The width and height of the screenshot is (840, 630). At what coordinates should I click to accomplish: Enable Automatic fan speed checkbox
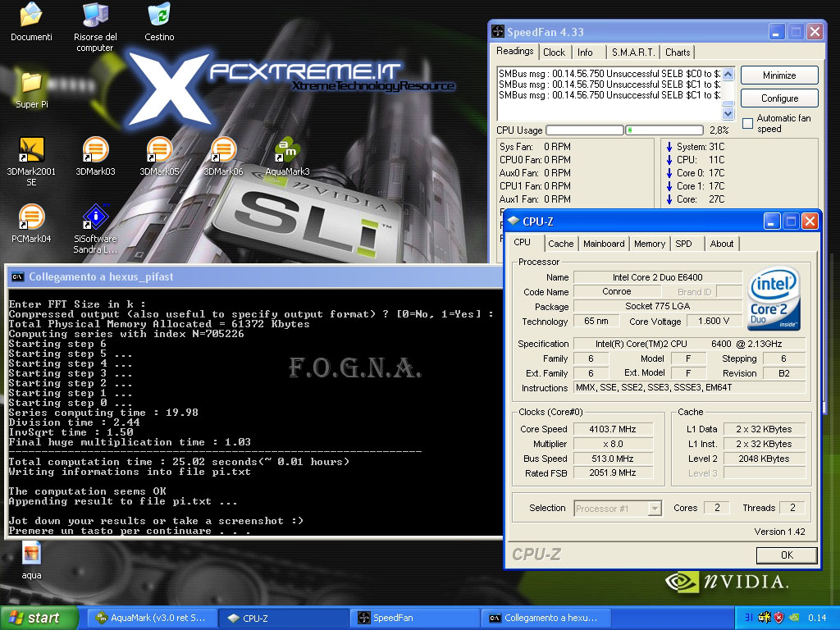click(748, 124)
